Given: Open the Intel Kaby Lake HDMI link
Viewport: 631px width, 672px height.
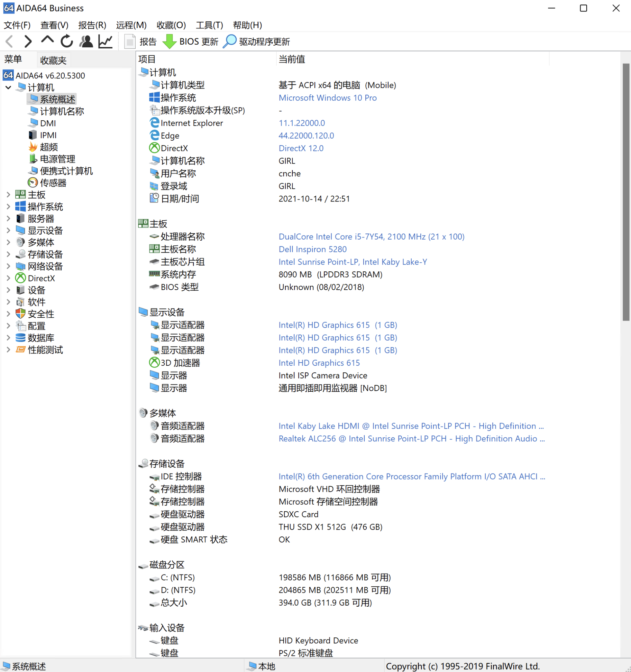Looking at the screenshot, I should point(411,426).
